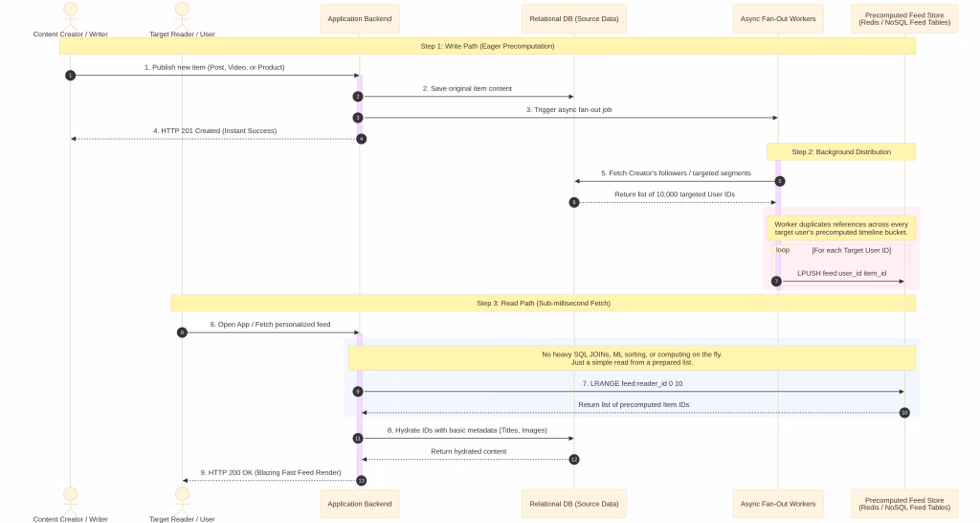
Task: Click sequence number circle 4 on HTTP 201 arrow
Action: [x=361, y=139]
